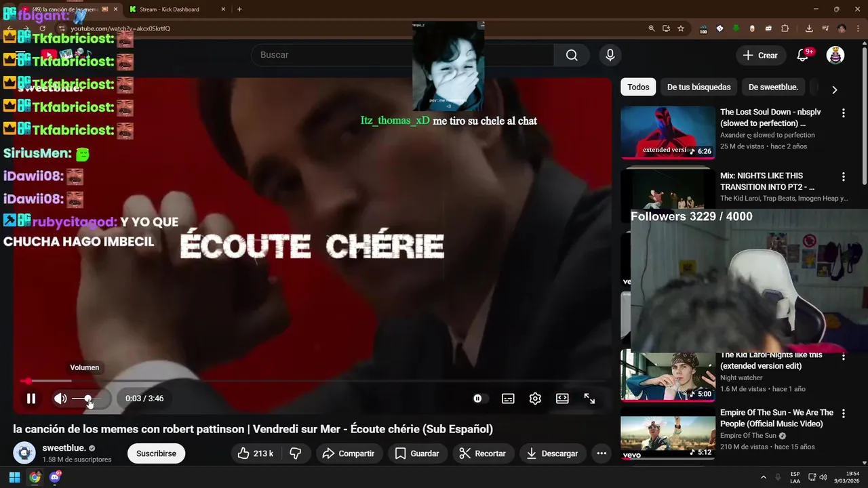The width and height of the screenshot is (868, 488).
Task: Open YouTube notifications bell
Action: 803,56
